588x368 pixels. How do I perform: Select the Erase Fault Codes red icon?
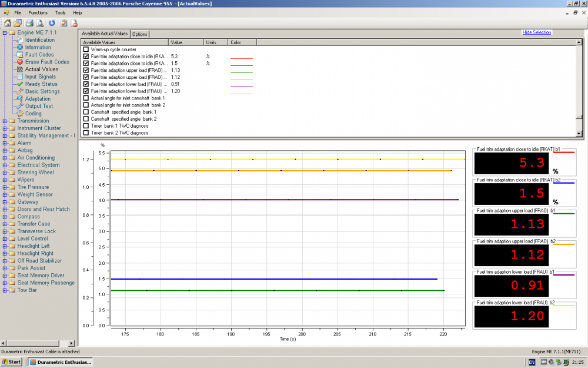pos(20,62)
